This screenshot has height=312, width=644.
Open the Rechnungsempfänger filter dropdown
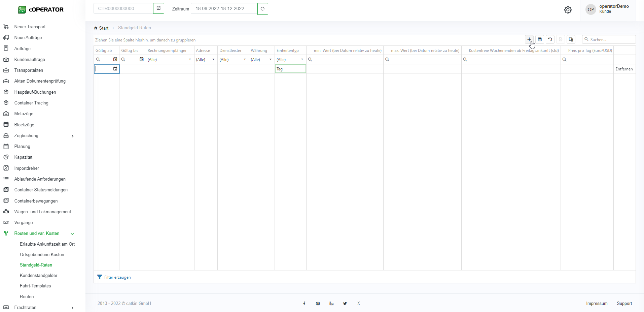point(190,60)
